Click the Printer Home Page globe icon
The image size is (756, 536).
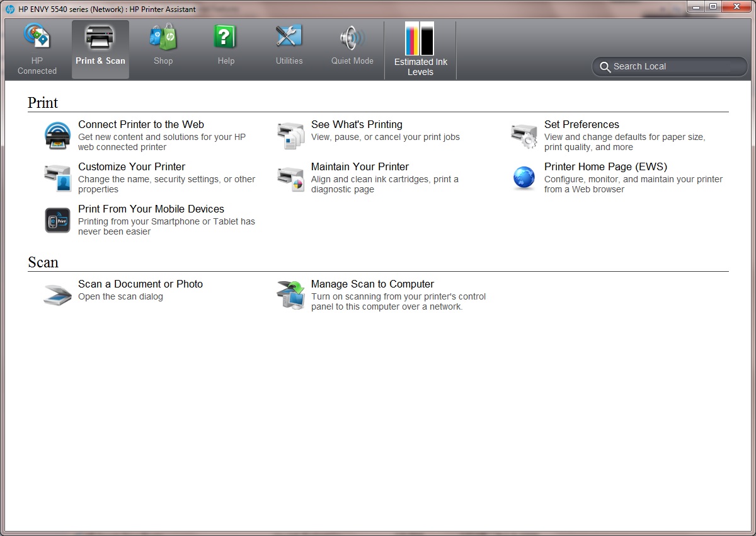pos(524,178)
